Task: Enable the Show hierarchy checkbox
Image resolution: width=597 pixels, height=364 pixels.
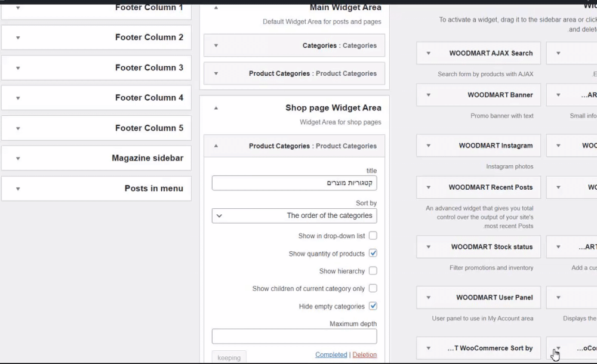Action: (373, 271)
